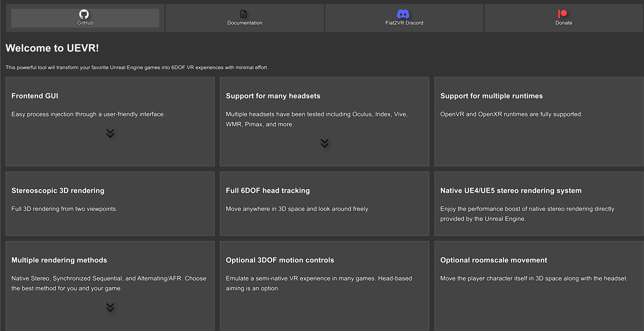Click the Welcome to UEVR! heading
This screenshot has height=331, width=644.
pyautogui.click(x=52, y=48)
